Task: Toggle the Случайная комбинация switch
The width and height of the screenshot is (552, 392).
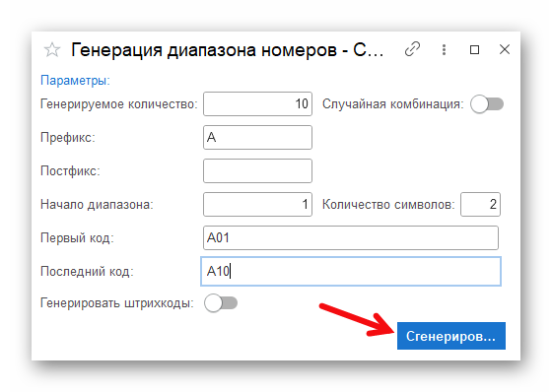Action: (487, 104)
